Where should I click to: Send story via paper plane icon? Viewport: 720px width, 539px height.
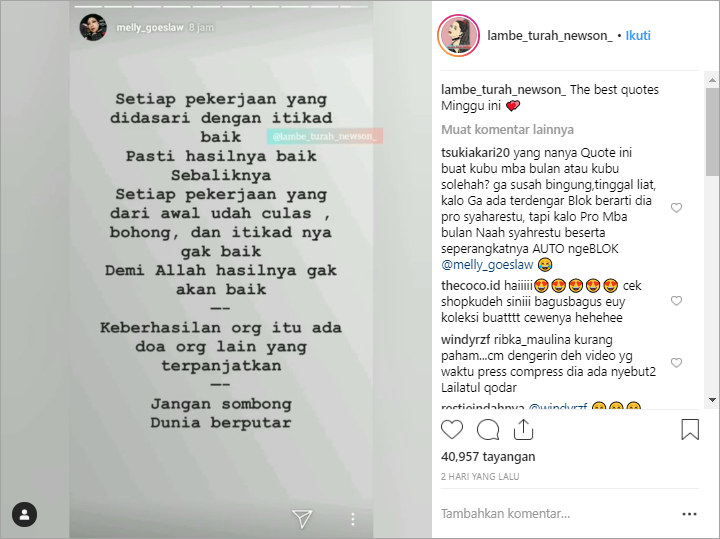(x=302, y=518)
